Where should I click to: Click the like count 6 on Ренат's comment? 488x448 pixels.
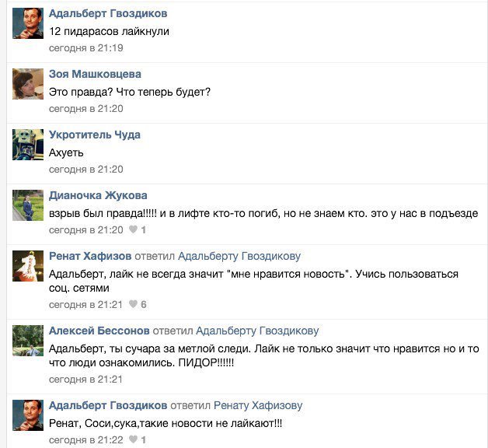pyautogui.click(x=144, y=304)
